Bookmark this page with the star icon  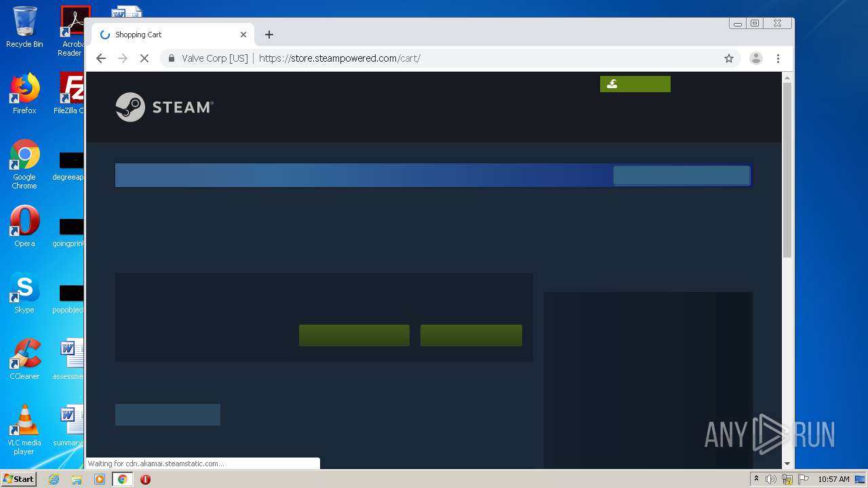[x=729, y=58]
